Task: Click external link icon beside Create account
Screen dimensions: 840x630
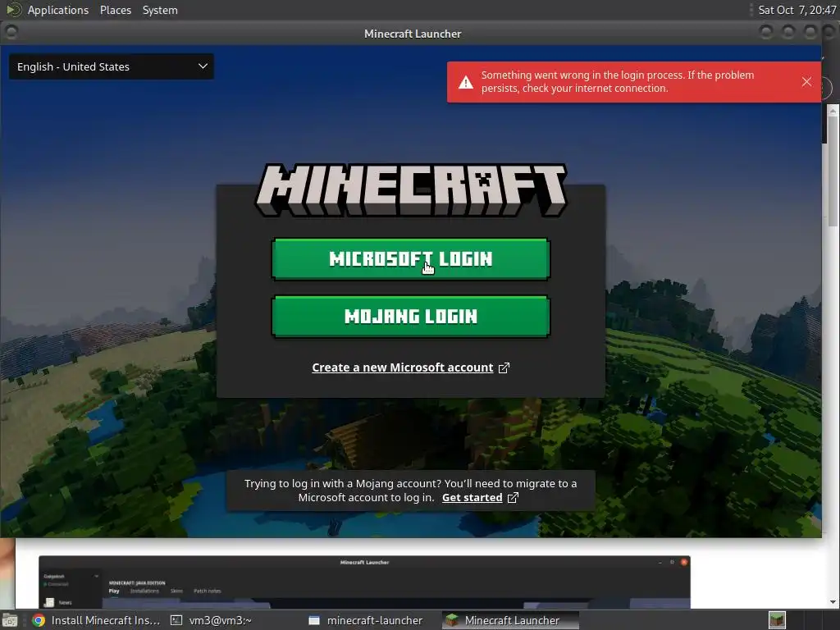Action: 504,368
